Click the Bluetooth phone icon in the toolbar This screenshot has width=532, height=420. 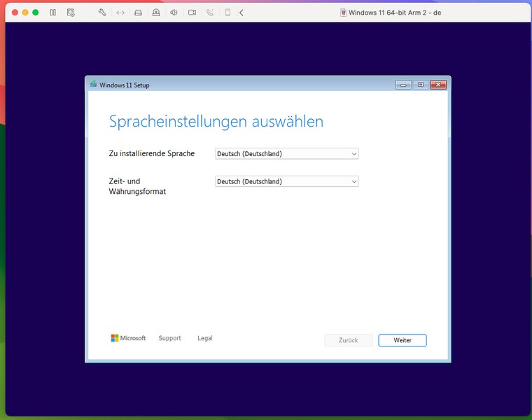tap(210, 13)
